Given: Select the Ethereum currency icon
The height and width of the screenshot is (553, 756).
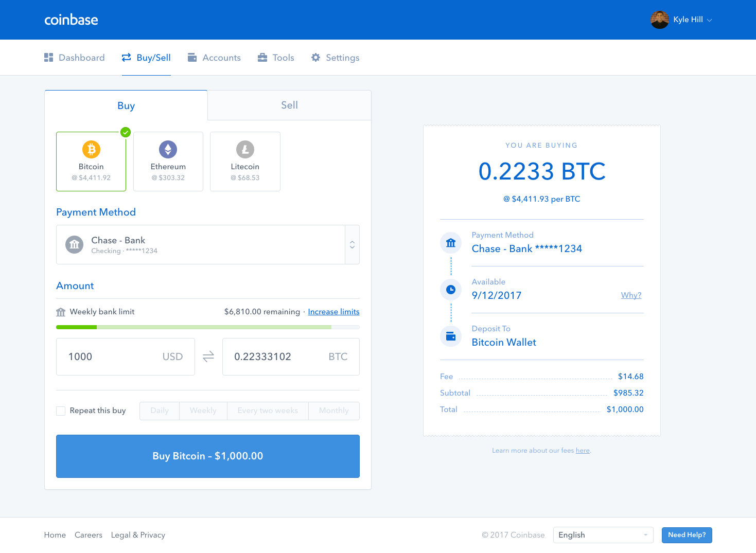Looking at the screenshot, I should 168,150.
